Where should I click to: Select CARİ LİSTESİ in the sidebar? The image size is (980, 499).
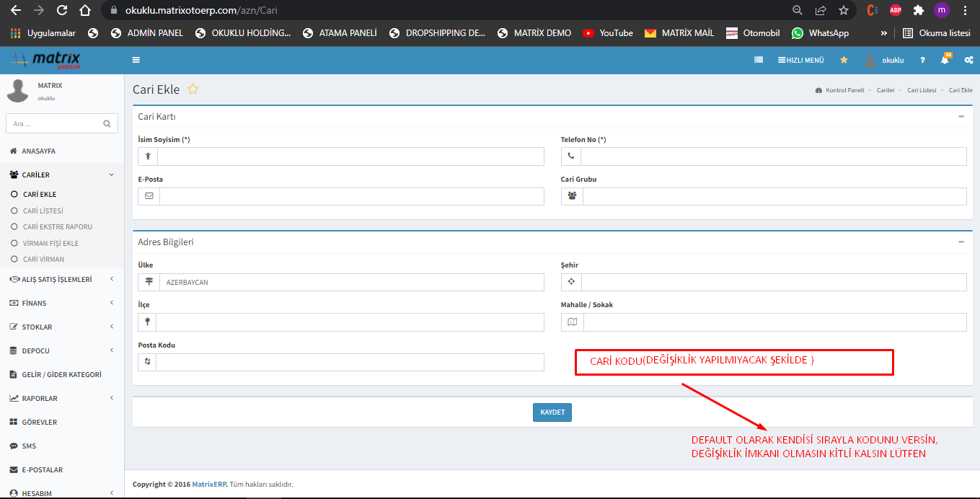click(43, 211)
